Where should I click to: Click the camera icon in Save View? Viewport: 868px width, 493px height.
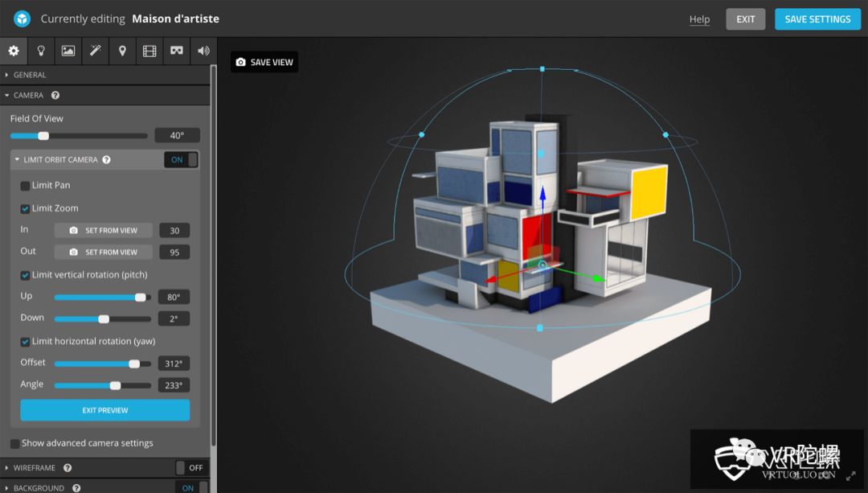[241, 62]
